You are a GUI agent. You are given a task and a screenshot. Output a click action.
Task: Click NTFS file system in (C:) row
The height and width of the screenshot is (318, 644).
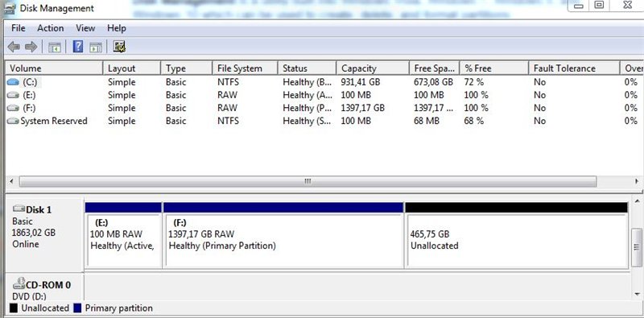pyautogui.click(x=228, y=82)
